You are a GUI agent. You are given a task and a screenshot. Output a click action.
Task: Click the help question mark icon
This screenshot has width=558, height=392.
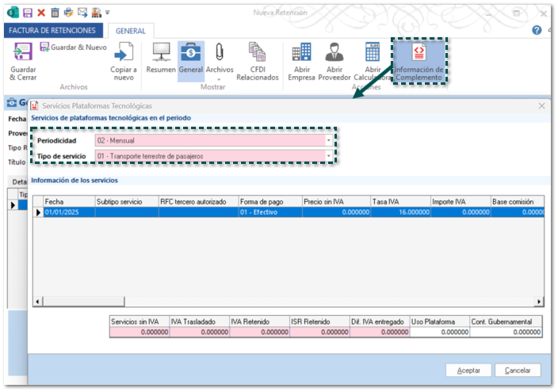point(537,30)
